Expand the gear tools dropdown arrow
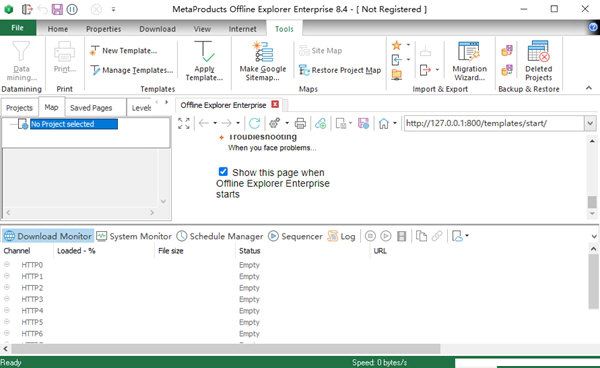Image resolution: width=600 pixels, height=368 pixels. point(287,123)
